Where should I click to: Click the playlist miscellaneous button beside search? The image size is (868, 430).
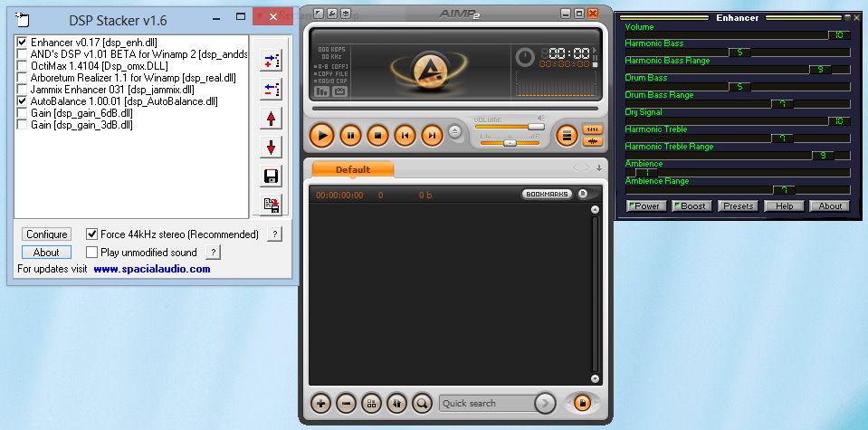pyautogui.click(x=396, y=404)
